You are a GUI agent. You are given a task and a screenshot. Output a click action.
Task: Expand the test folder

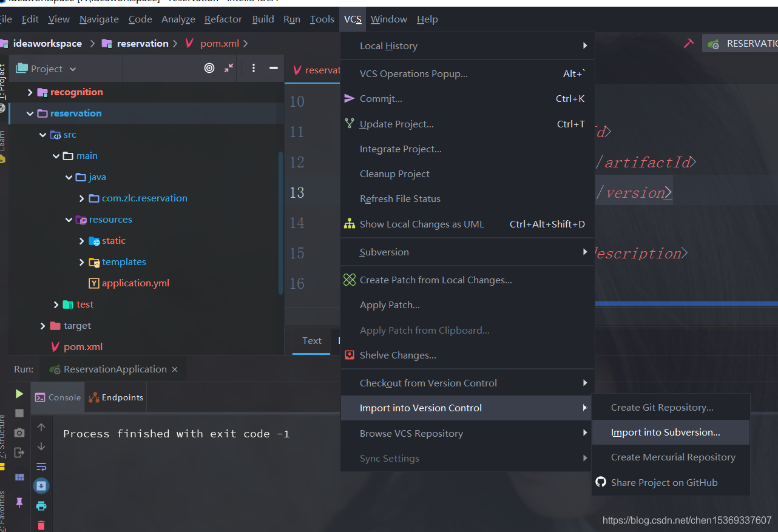(56, 305)
